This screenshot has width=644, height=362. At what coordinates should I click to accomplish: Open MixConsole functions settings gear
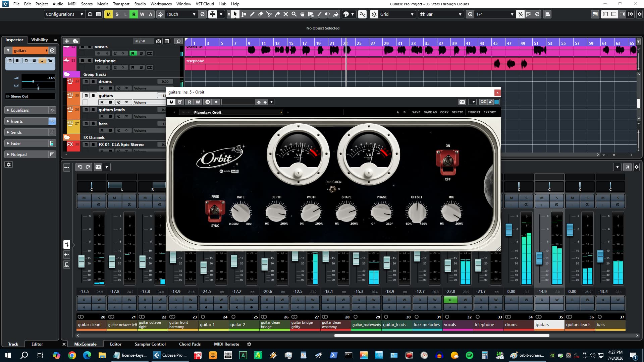636,167
